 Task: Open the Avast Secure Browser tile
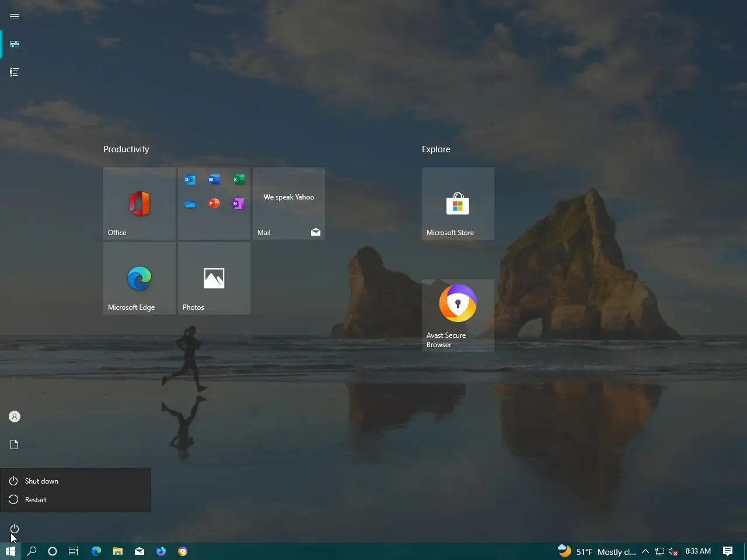(458, 316)
